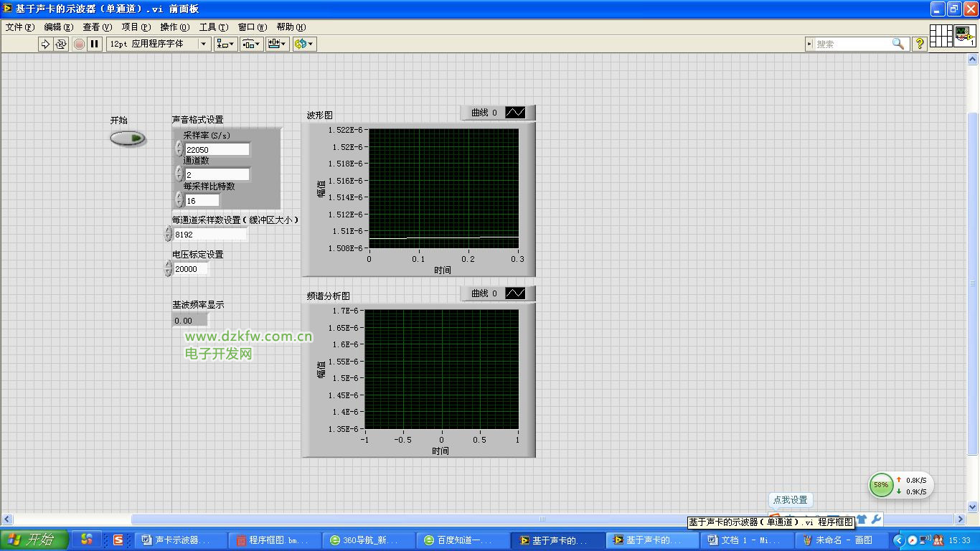The image size is (980, 551).
Task: Click the 采样率 input field showing 22050
Action: coord(217,149)
